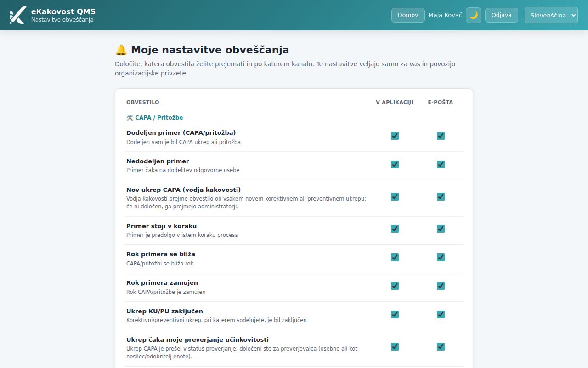
Task: Click the E-POŠTA column header
Action: (441, 102)
